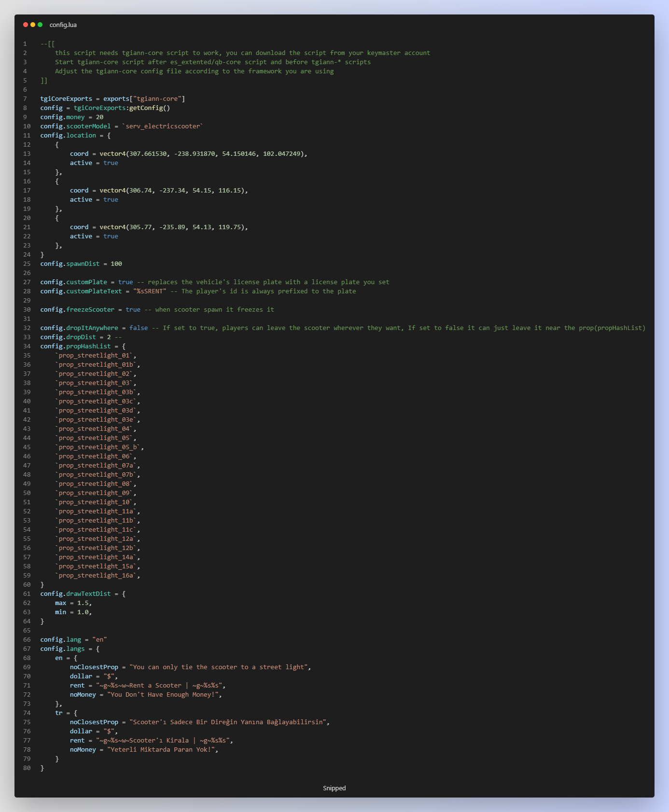Click config.dropItAnywhere = false line

(x=343, y=328)
